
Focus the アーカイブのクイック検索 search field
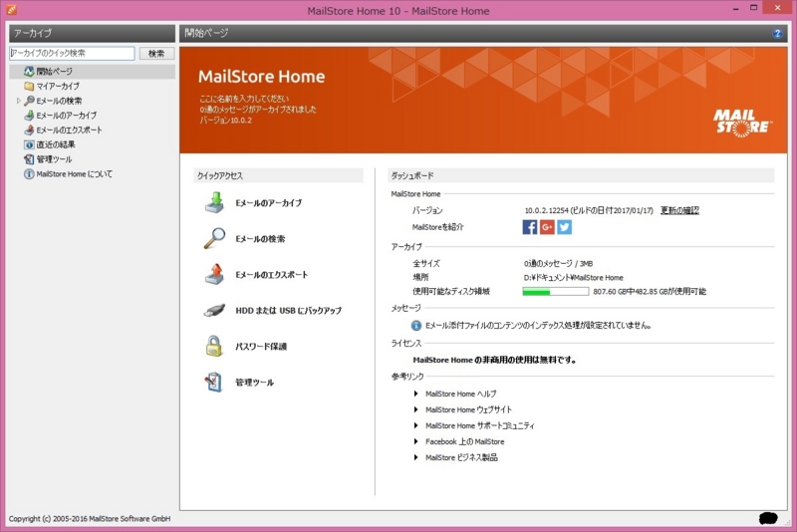coord(72,54)
